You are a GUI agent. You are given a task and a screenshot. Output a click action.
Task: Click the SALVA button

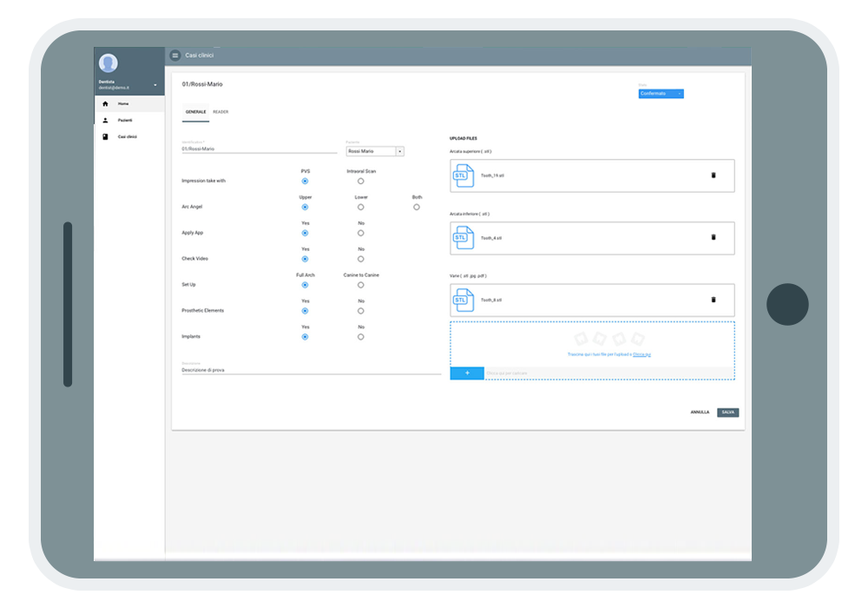coord(728,413)
